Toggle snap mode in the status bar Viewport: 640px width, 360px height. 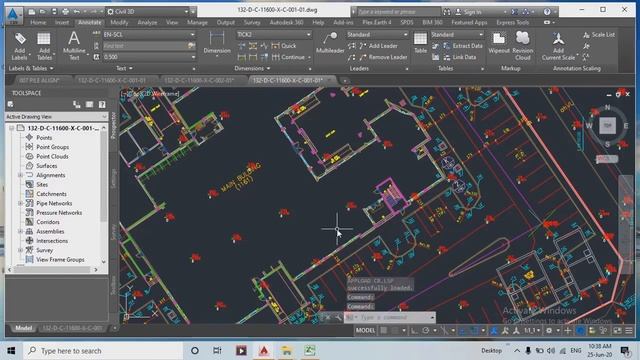pos(395,330)
